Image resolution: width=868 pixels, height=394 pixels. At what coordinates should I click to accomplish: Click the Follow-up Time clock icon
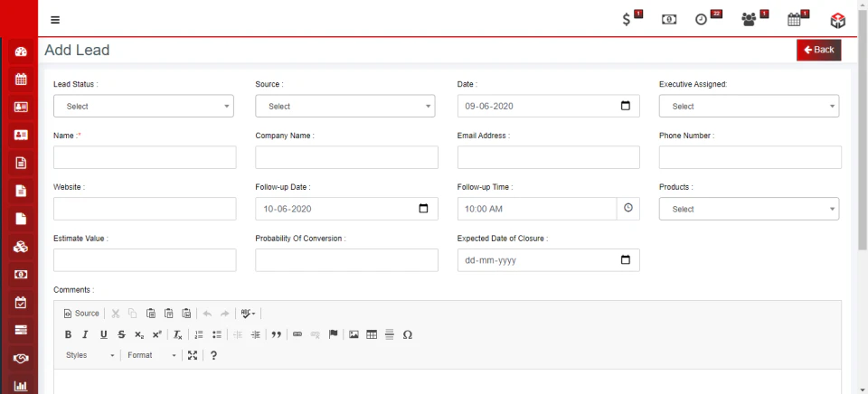coord(628,208)
